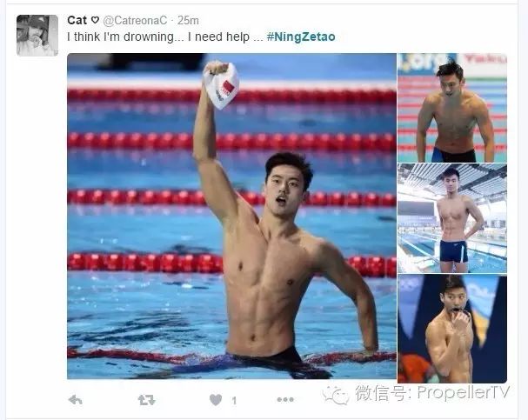Click the like count number 1
The width and height of the screenshot is (528, 420).
click(234, 401)
